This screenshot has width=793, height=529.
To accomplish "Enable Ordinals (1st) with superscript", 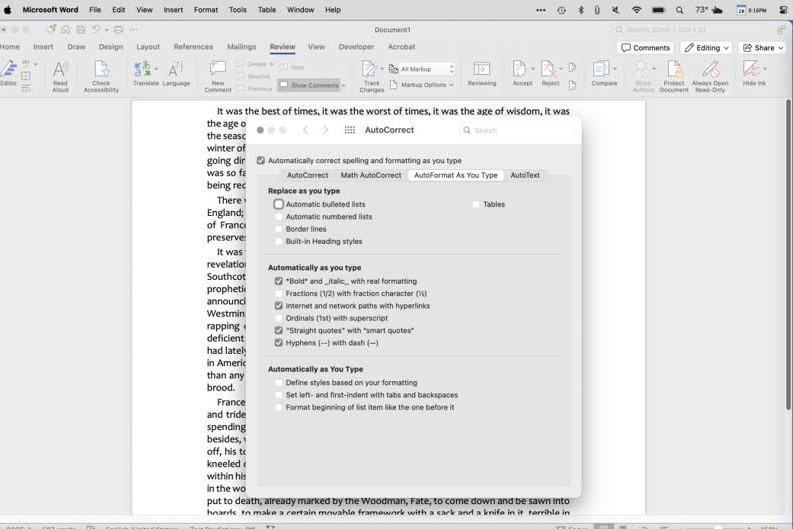I will pyautogui.click(x=279, y=318).
